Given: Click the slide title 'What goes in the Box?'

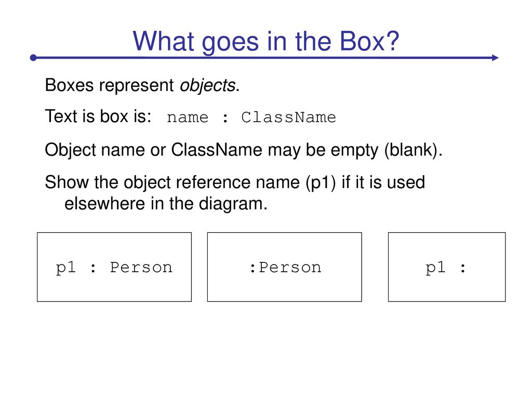Looking at the screenshot, I should pos(265,42).
